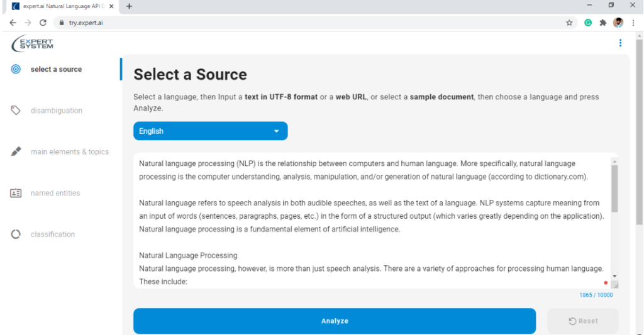Click the Analyze button
This screenshot has width=644, height=335.
point(335,321)
